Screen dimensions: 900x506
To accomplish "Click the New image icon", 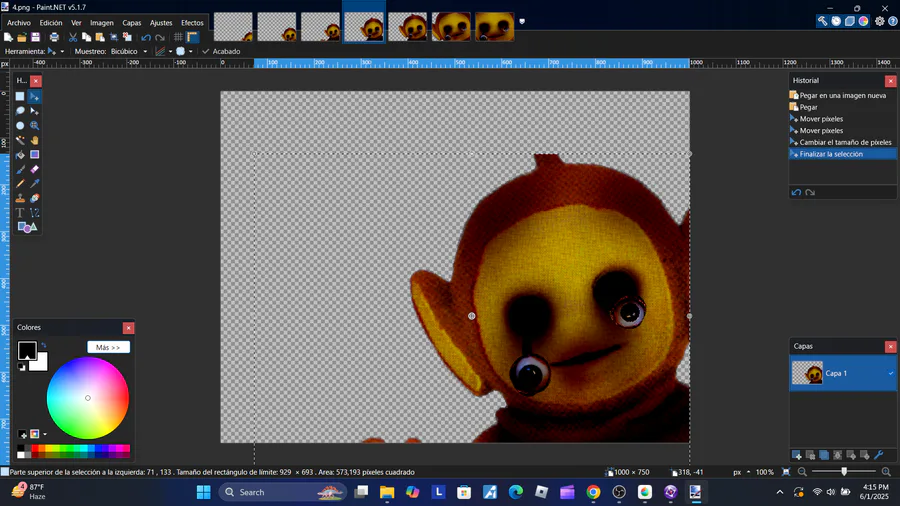I will click(8, 37).
